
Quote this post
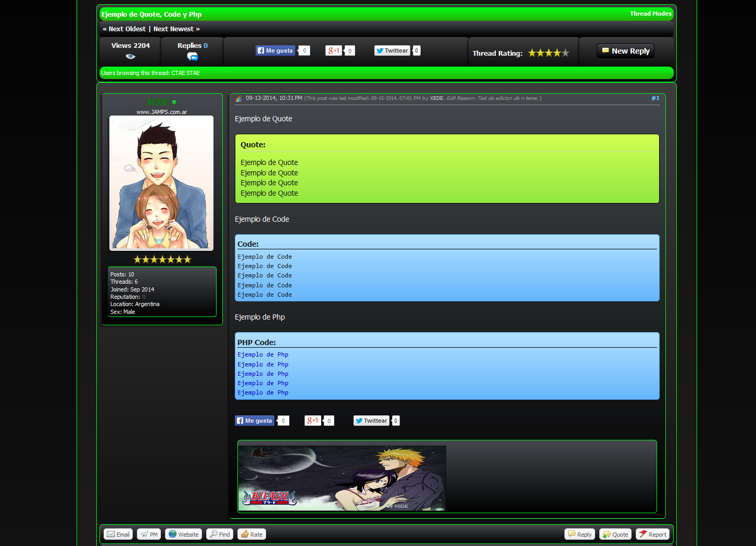pyautogui.click(x=615, y=535)
